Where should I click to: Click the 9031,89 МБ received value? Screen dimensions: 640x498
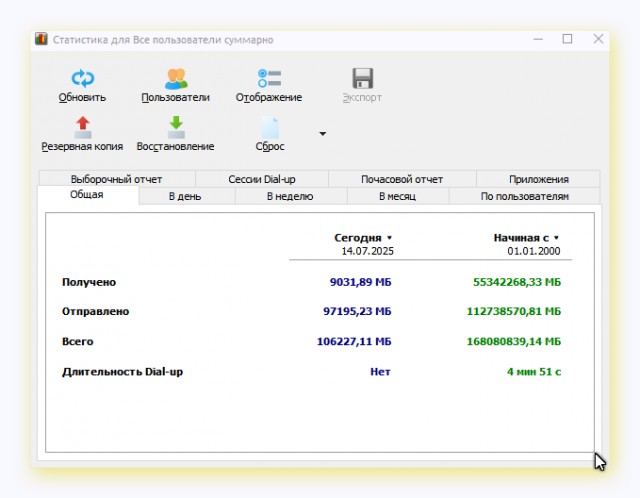point(360,282)
